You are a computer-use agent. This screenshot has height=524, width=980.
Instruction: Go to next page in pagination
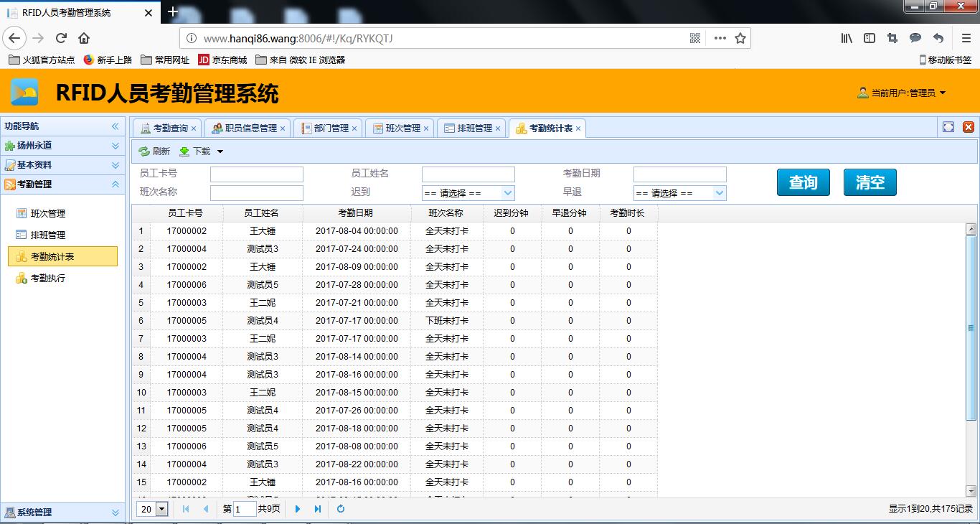pos(298,509)
